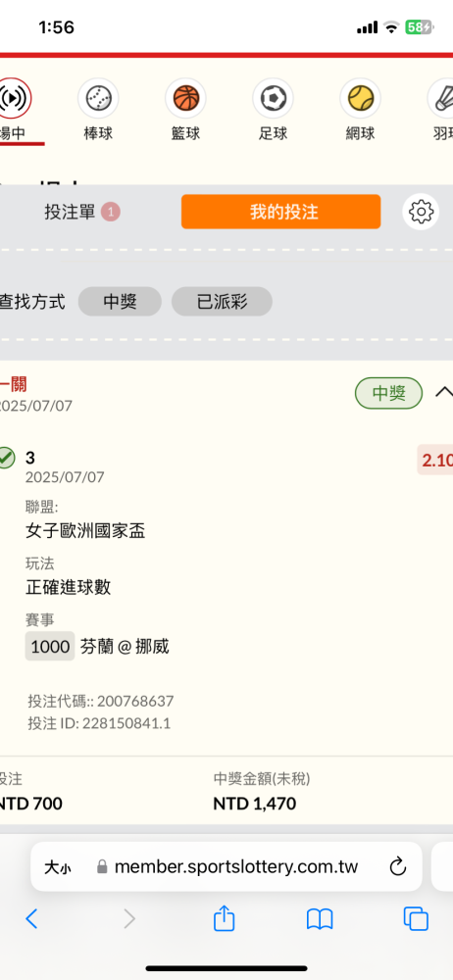
Task: Choose the tennis (網球) icon
Action: [x=361, y=98]
